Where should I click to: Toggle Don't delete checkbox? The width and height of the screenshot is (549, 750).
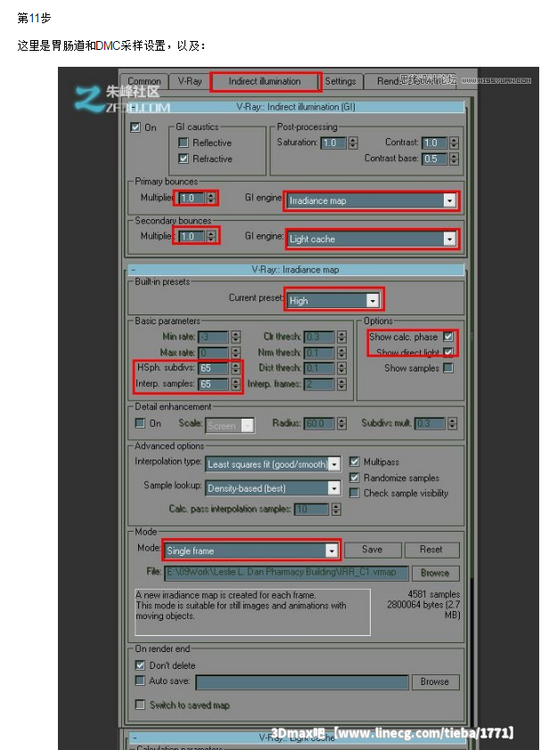140,665
